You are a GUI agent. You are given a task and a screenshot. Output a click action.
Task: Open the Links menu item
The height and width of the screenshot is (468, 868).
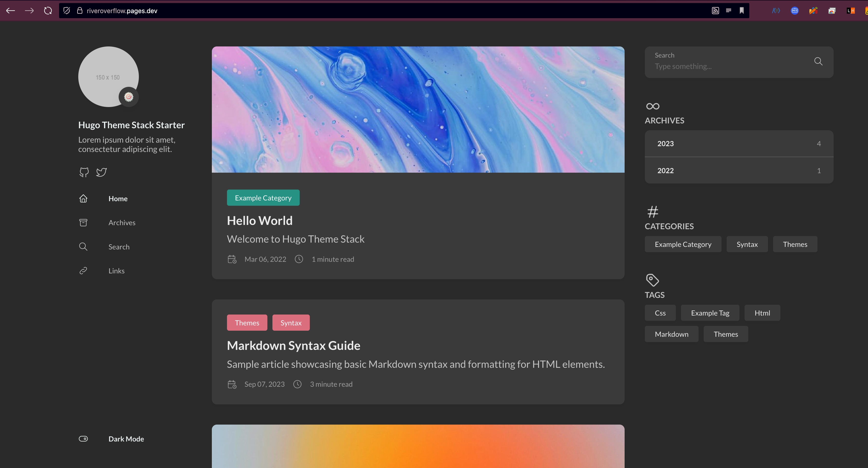click(x=116, y=271)
